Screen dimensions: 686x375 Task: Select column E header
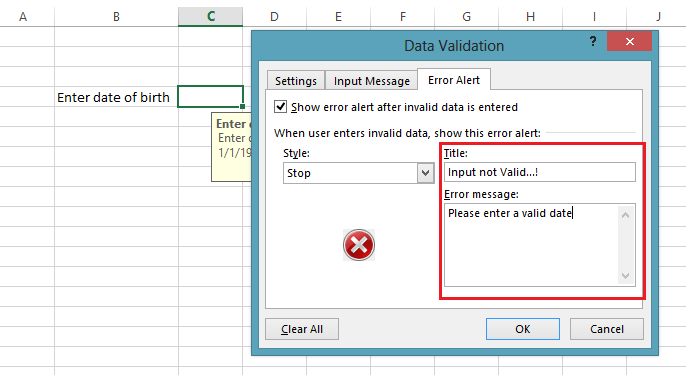point(338,17)
